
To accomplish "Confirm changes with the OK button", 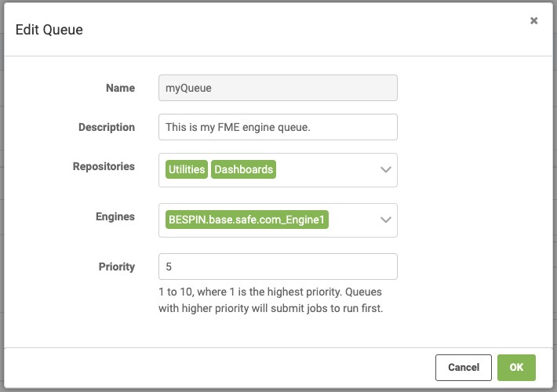I will [516, 367].
